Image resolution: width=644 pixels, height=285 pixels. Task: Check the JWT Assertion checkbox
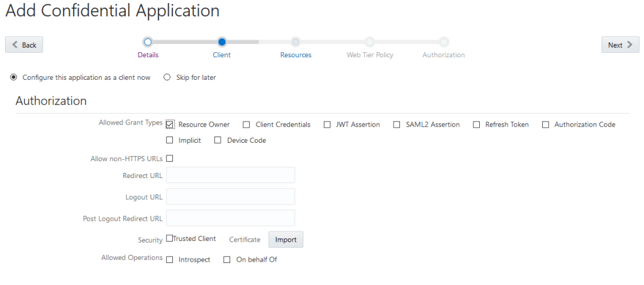point(327,125)
